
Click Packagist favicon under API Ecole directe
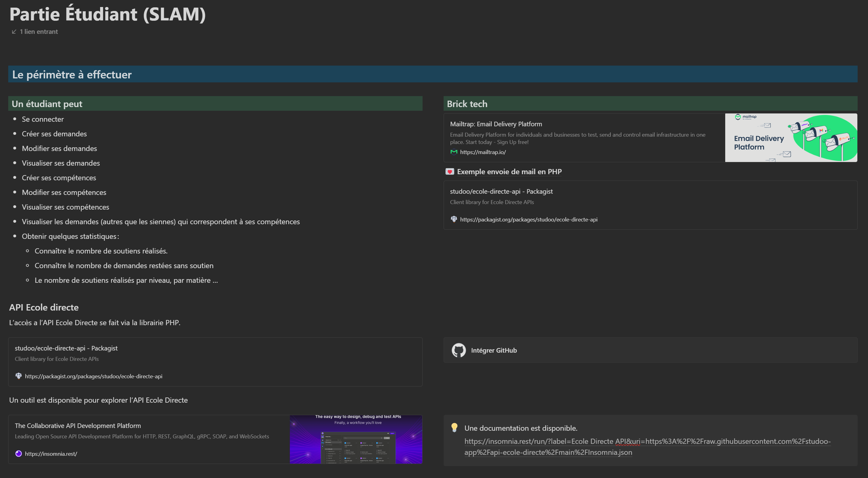[19, 376]
